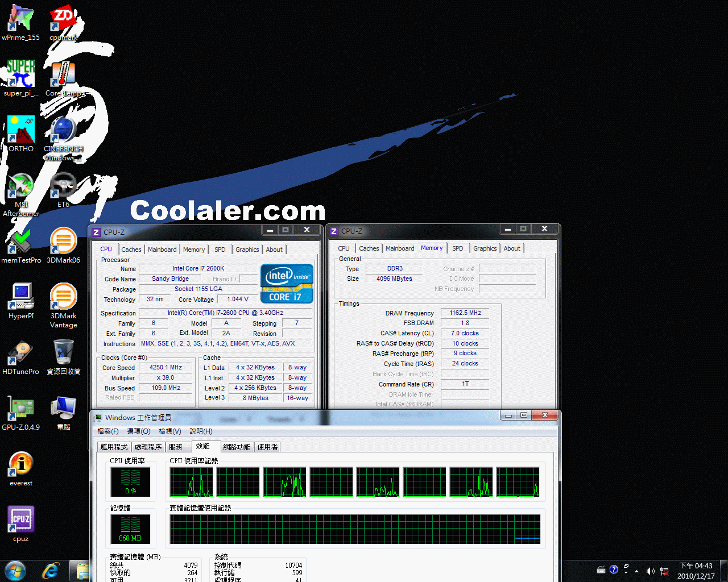728x582 pixels.
Task: Switch to Caches tab in left CPU-Z window
Action: (131, 250)
